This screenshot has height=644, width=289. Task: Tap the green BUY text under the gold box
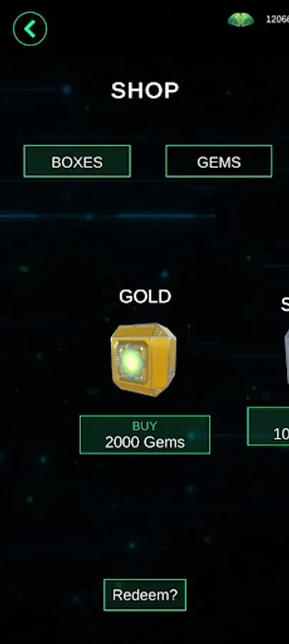pyautogui.click(x=144, y=426)
